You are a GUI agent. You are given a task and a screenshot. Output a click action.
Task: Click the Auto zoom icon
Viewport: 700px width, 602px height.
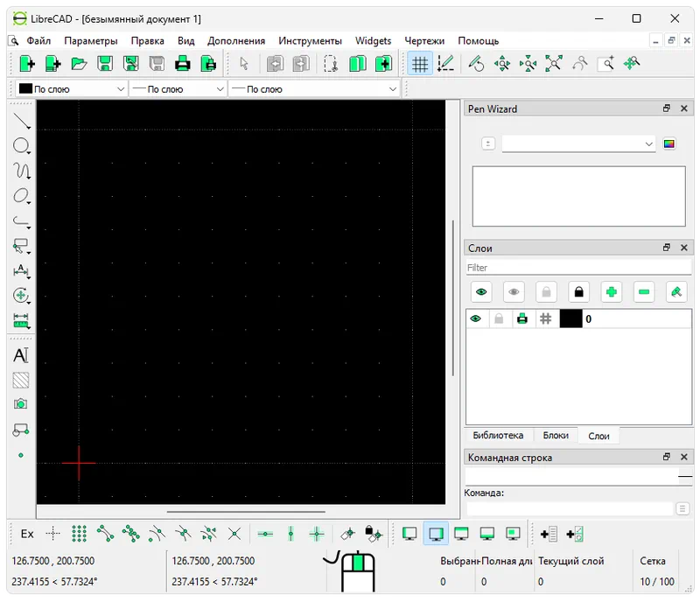coord(554,63)
